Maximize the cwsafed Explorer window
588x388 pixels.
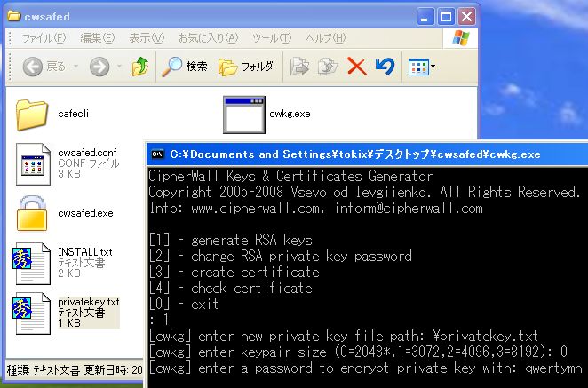(x=446, y=17)
